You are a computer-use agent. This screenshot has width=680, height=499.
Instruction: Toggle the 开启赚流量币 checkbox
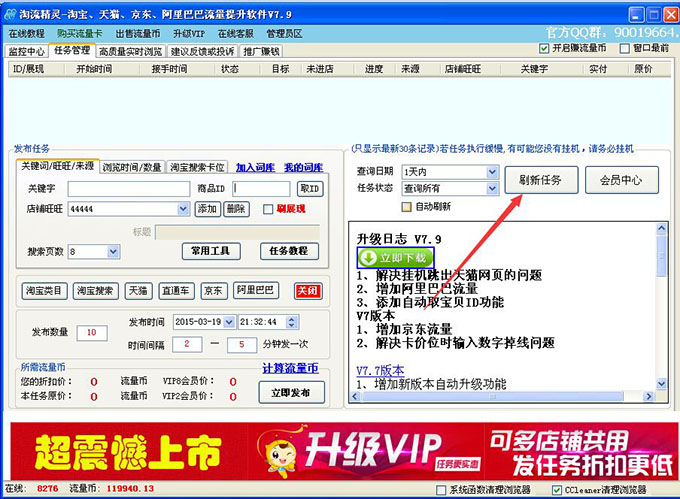tap(544, 48)
